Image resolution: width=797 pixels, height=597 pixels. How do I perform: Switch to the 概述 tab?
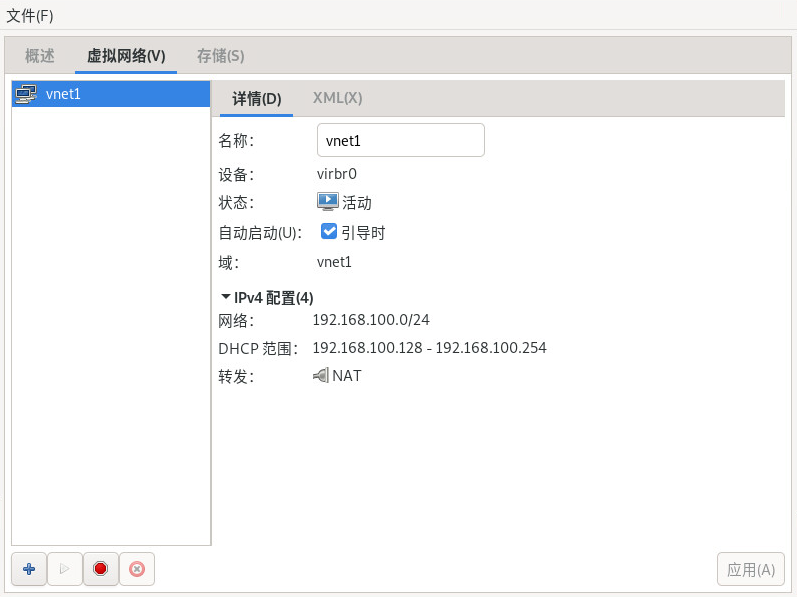click(40, 56)
